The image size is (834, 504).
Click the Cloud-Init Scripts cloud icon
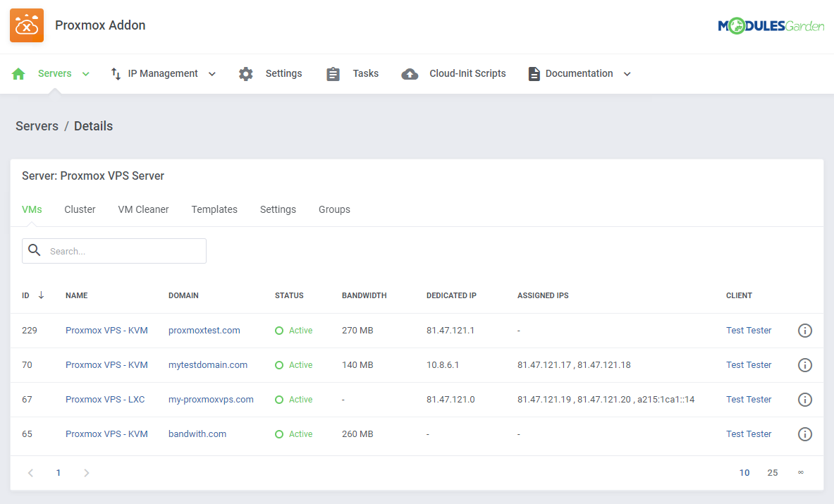coord(410,73)
